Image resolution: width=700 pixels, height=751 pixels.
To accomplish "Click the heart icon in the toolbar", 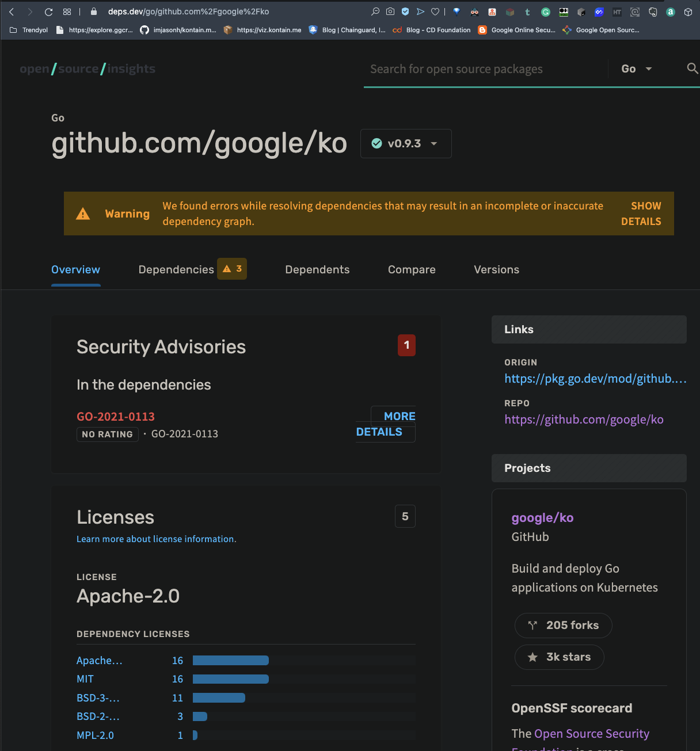I will coord(435,12).
